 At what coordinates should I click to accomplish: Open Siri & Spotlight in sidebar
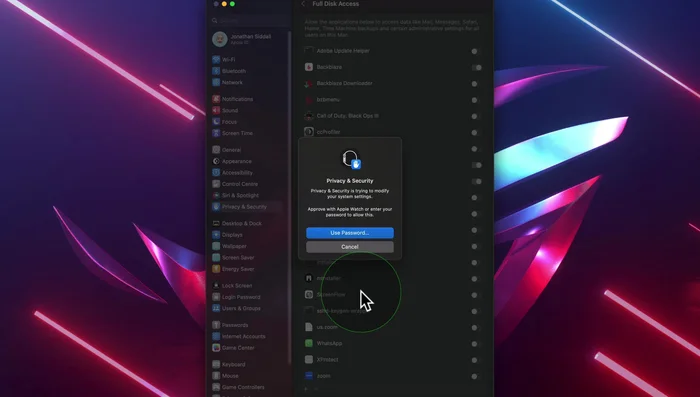click(x=247, y=196)
